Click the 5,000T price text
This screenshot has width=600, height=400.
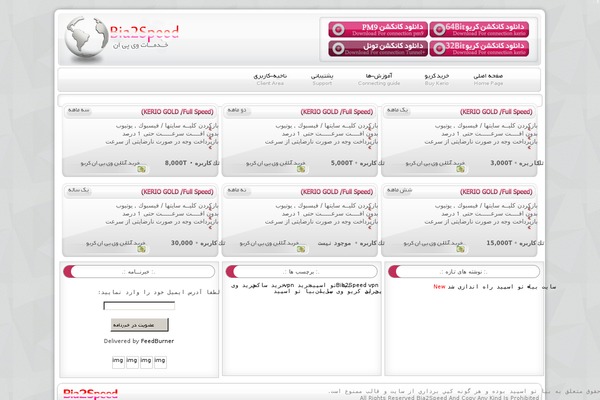click(x=342, y=163)
